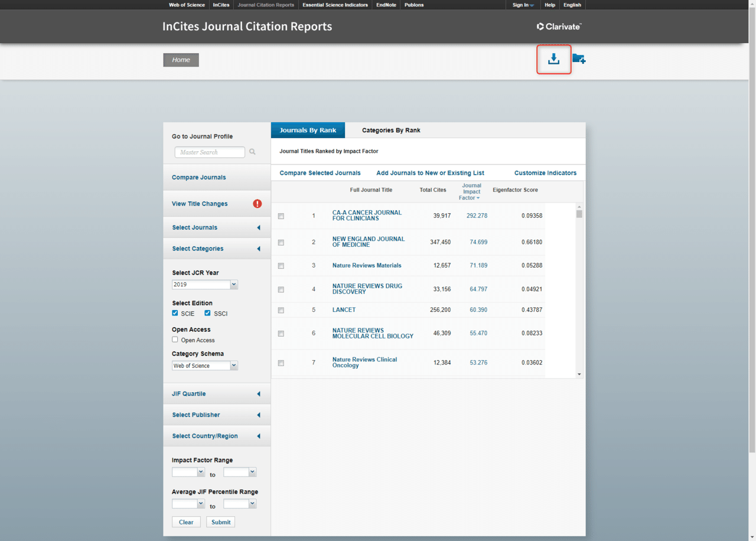Click the English language link
Viewport: 756px width, 541px height.
572,5
